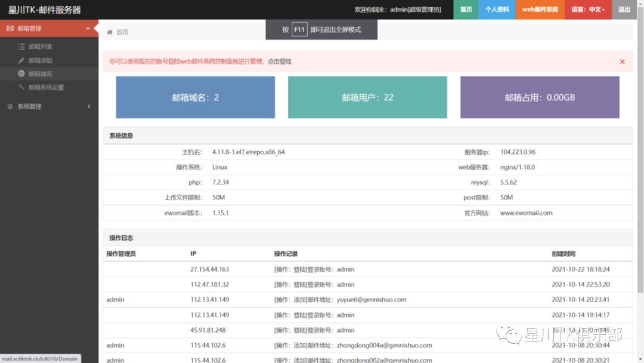Collapse the 邮箱管理 menu chevron

[88, 29]
